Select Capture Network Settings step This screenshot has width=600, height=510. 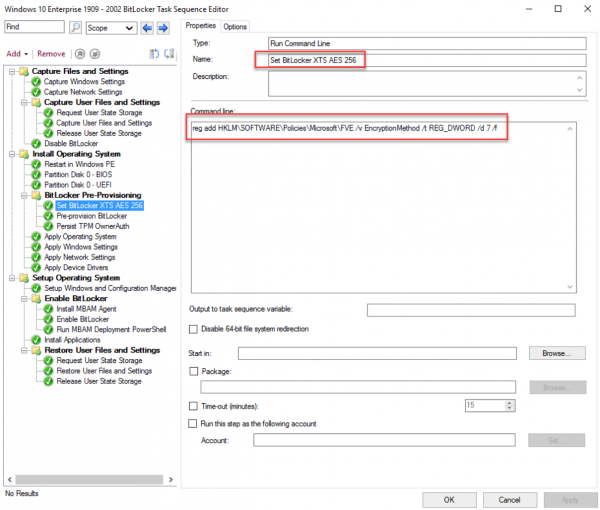[x=83, y=92]
